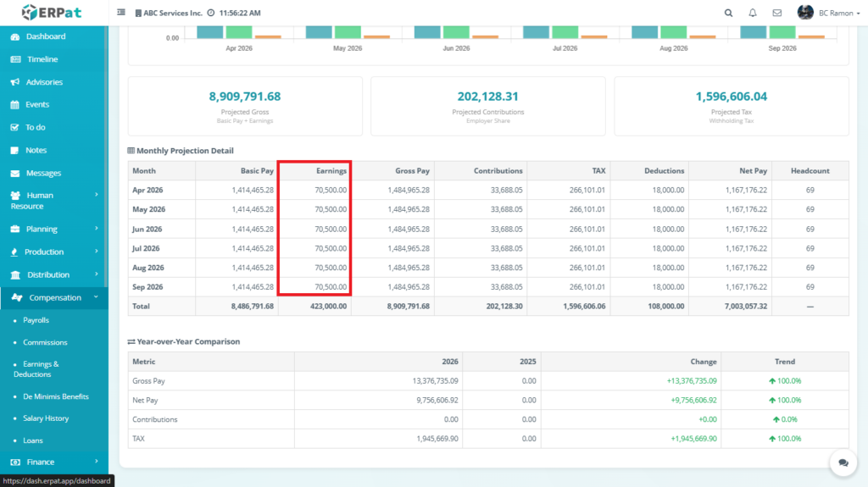Screen dimensions: 868x487
Task: Click the Advisories megaphone icon
Action: pos(15,82)
